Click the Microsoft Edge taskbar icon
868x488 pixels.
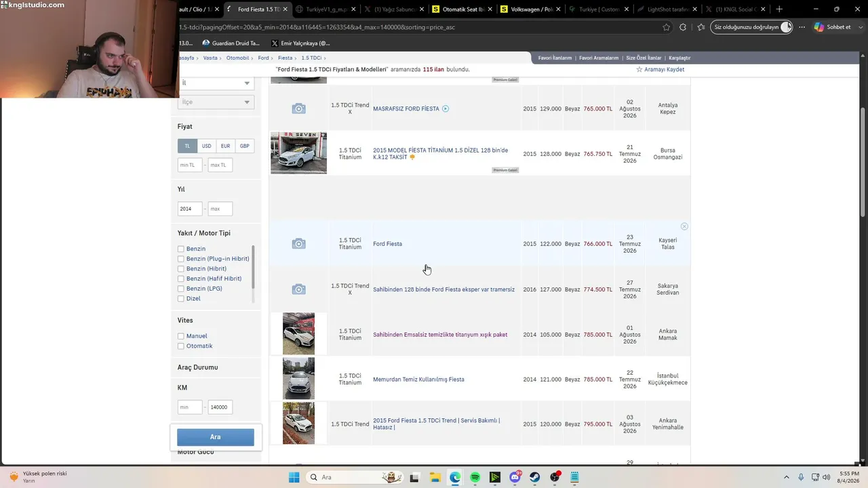pos(455,477)
